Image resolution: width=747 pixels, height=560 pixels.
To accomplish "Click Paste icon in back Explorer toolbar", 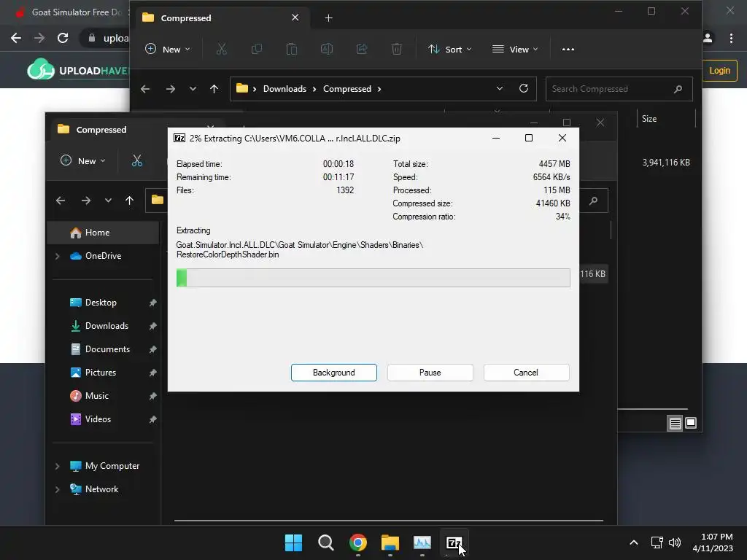I will point(292,49).
